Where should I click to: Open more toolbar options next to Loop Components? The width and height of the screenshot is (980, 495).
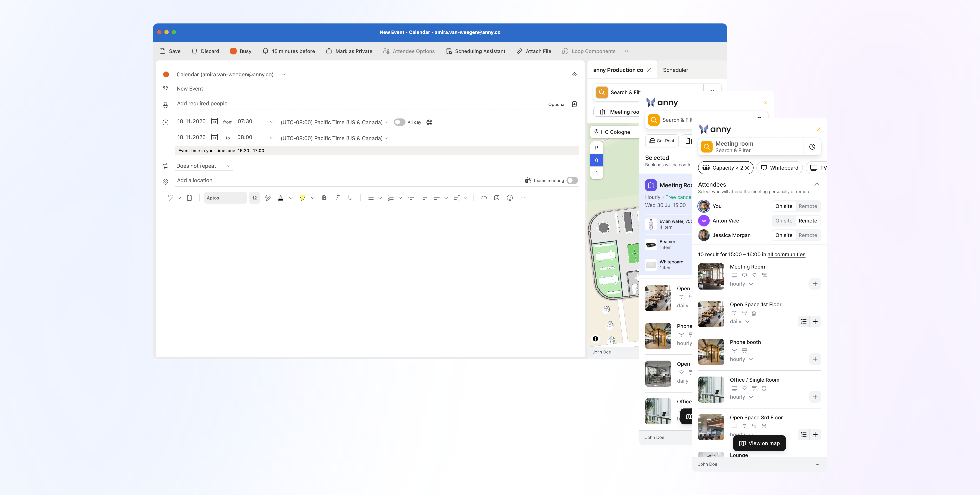pyautogui.click(x=627, y=51)
